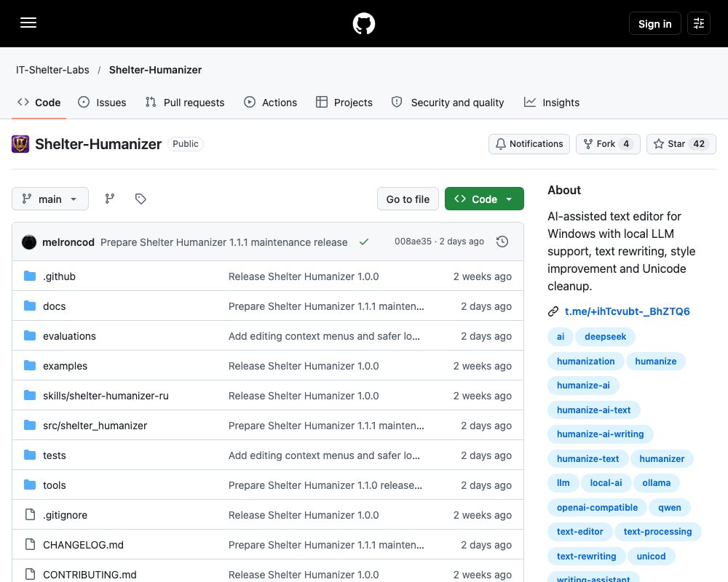Click the CHANGELOG.md file icon
Viewport: 728px width, 582px height.
(30, 544)
